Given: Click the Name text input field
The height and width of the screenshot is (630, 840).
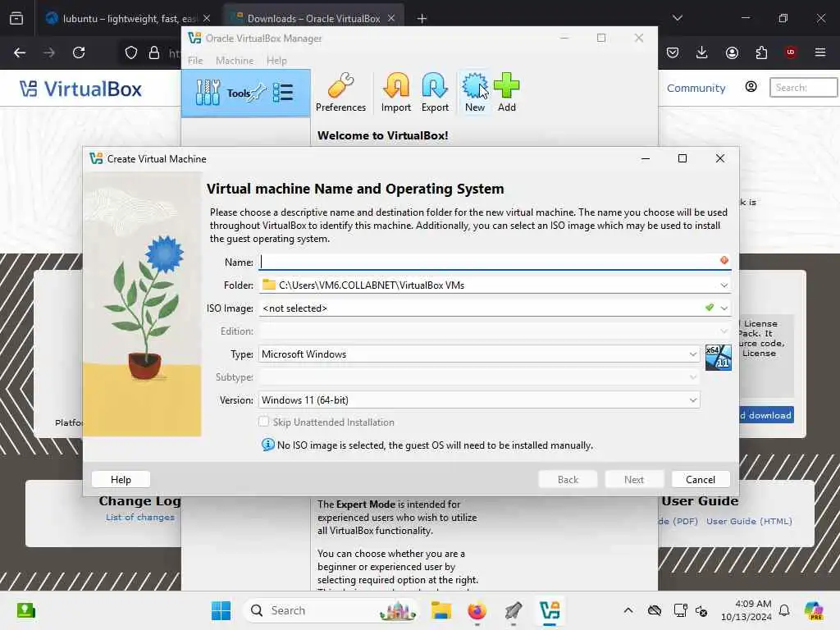Looking at the screenshot, I should (495, 262).
